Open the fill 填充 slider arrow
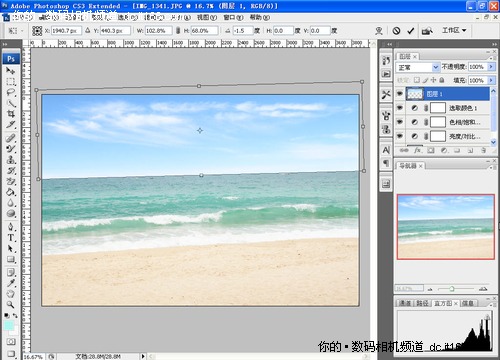 pyautogui.click(x=491, y=80)
